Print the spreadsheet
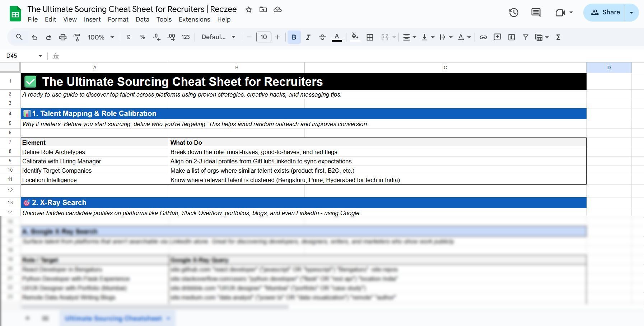 coord(63,37)
